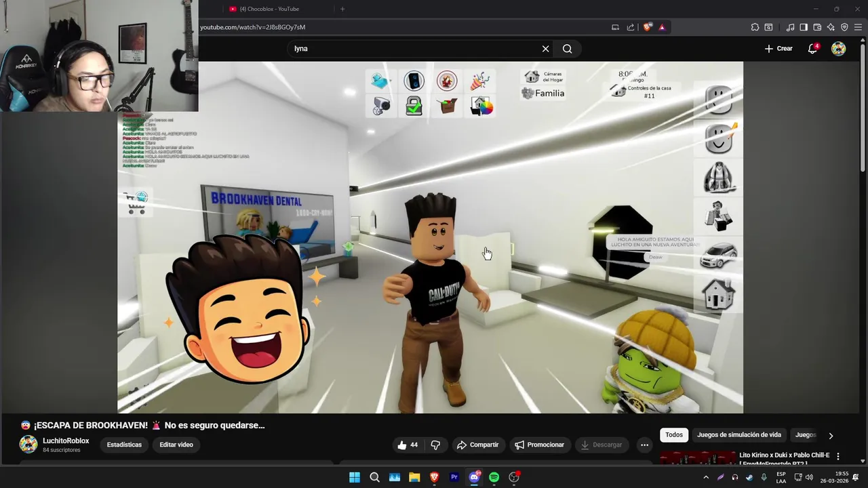Click the share page icon in address bar
Image resolution: width=868 pixels, height=488 pixels.
[x=631, y=27]
